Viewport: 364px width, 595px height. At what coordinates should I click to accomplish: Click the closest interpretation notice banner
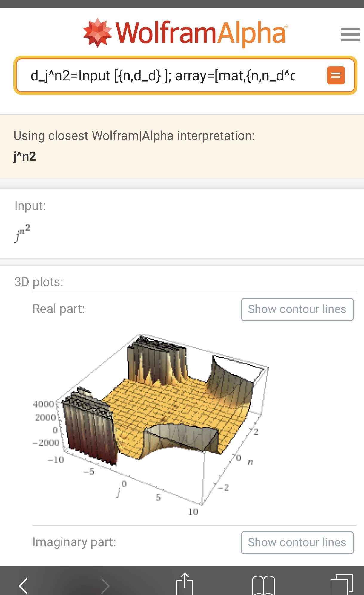pyautogui.click(x=182, y=147)
